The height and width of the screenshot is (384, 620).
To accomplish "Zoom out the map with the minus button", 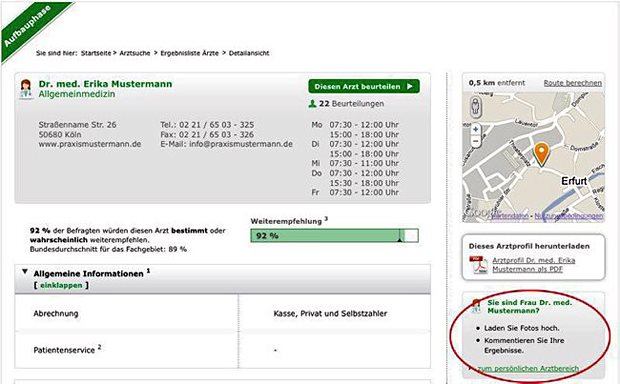I will (x=476, y=141).
